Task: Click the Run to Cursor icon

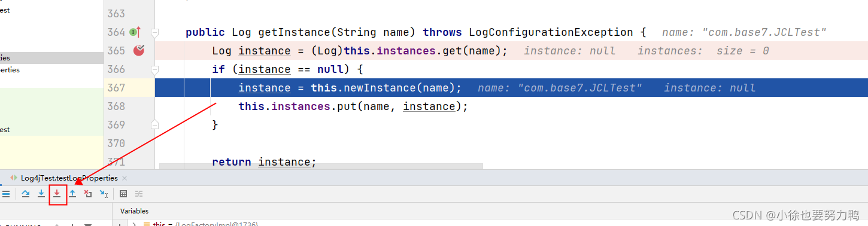Action: pyautogui.click(x=104, y=194)
